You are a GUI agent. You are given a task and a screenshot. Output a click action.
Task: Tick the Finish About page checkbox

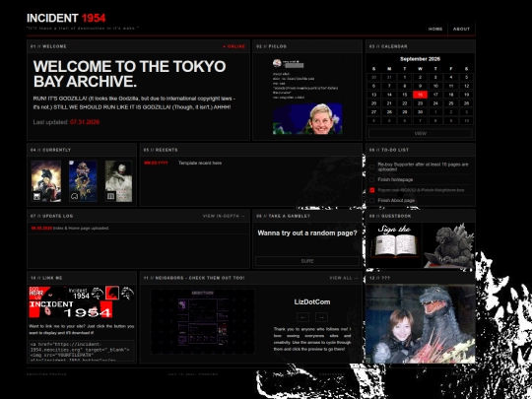(x=371, y=200)
